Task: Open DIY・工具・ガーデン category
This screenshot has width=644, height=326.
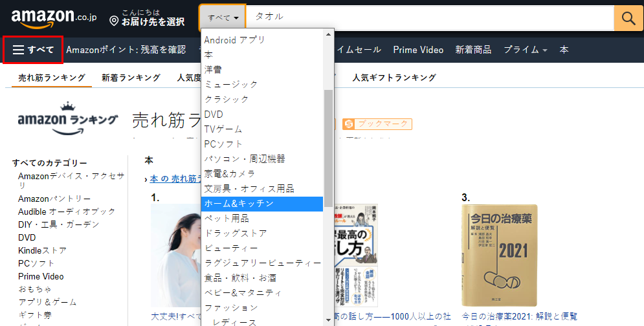Action: pyautogui.click(x=59, y=224)
